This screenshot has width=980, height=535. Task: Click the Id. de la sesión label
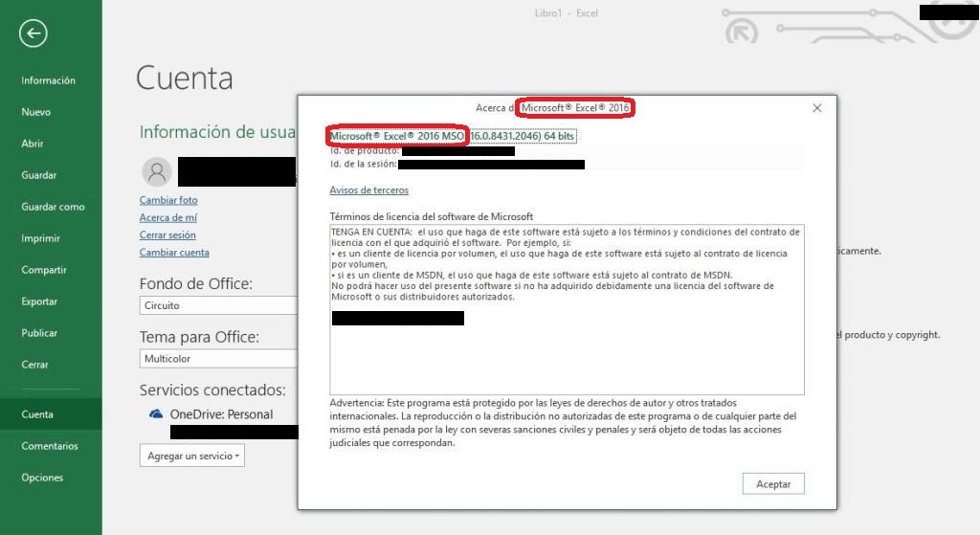363,164
